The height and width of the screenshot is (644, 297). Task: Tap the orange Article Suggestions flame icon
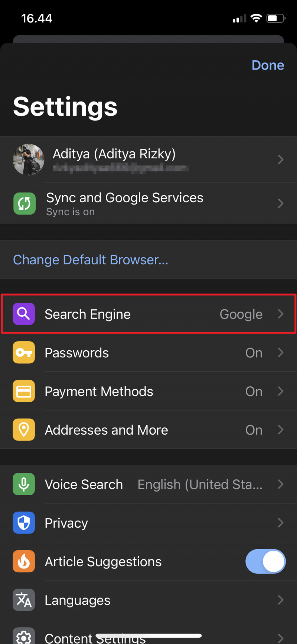24,561
